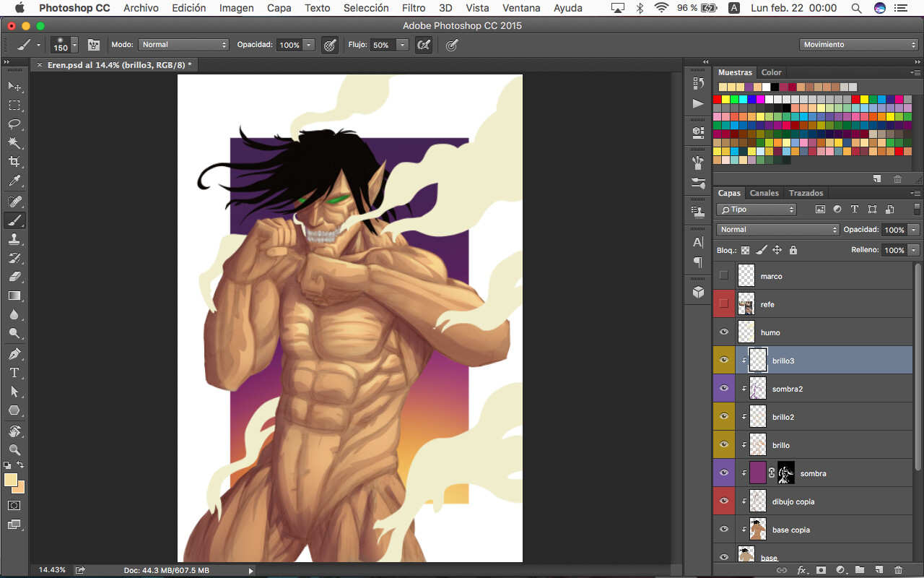Toggle pressure for opacity button
The image size is (924, 578).
330,45
